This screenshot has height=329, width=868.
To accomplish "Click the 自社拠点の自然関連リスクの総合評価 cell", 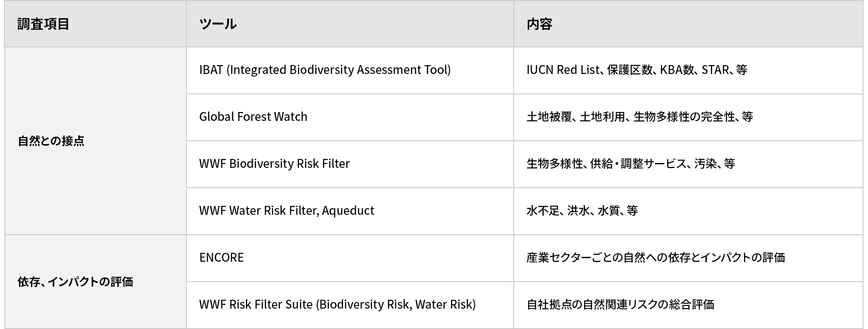I will pos(688,305).
